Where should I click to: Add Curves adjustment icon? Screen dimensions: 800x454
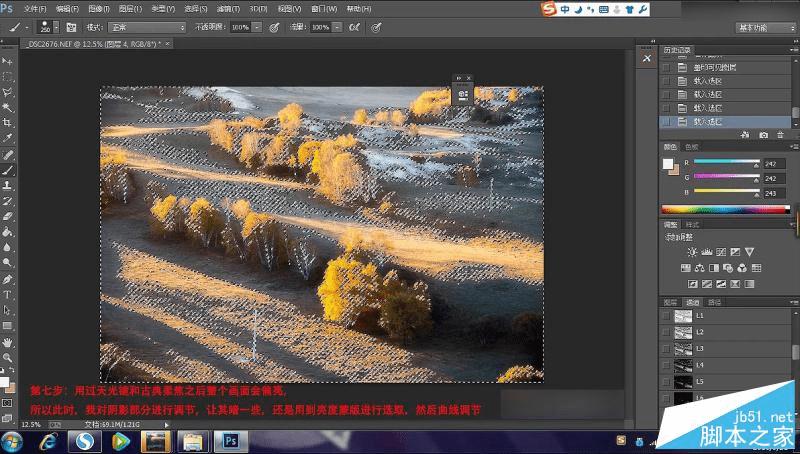point(721,252)
